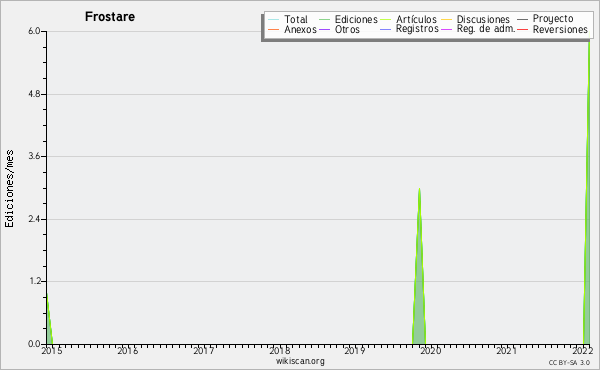Click the Anexos legend entry
The image size is (600, 370).
click(292, 29)
